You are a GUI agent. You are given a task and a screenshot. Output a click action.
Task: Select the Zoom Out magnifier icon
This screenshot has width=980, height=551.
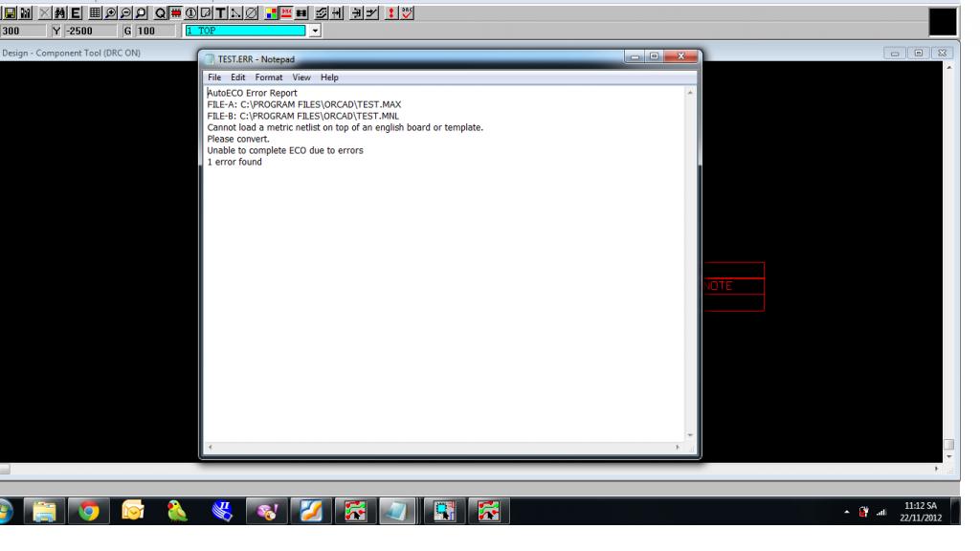[125, 13]
